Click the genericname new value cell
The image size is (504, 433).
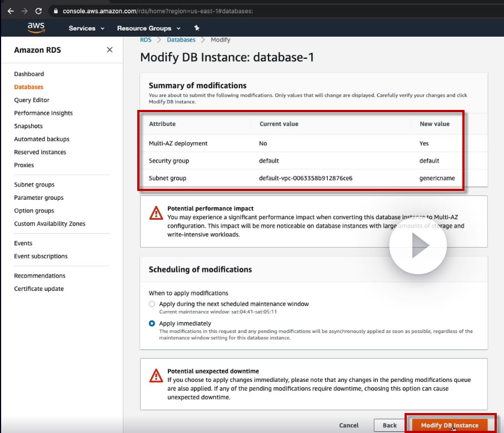pos(437,178)
